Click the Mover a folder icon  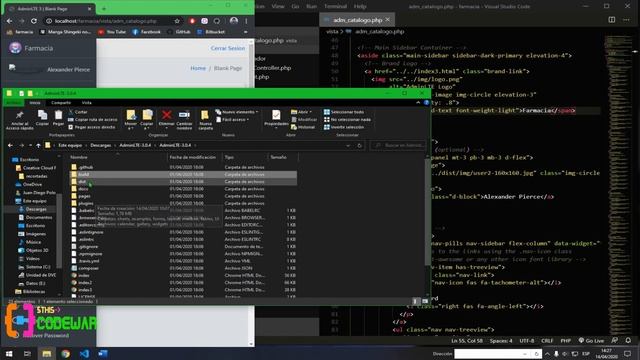[131, 115]
